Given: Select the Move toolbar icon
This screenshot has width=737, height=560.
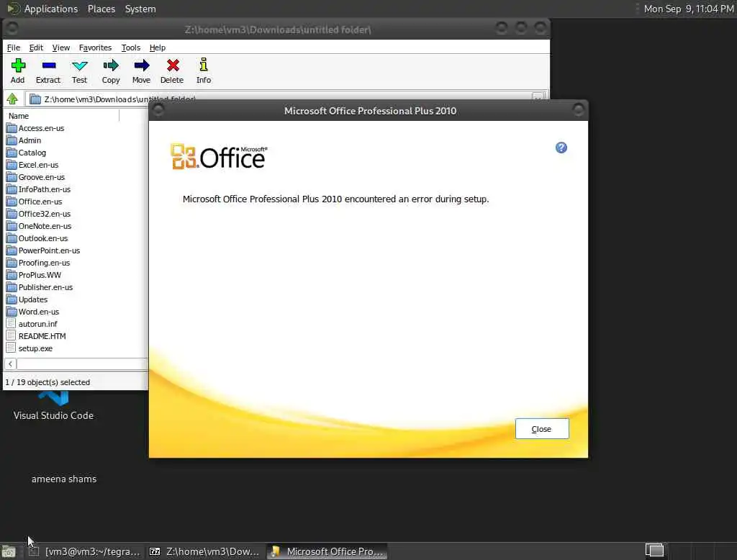Looking at the screenshot, I should point(142,71).
